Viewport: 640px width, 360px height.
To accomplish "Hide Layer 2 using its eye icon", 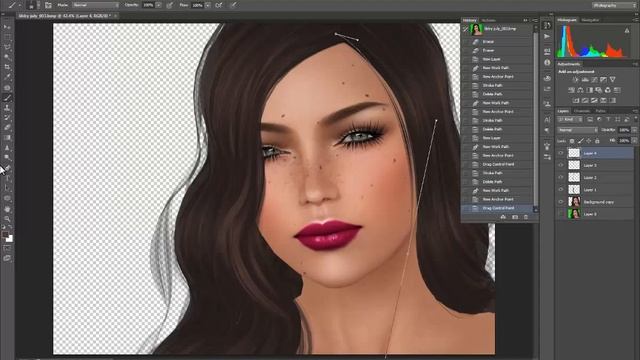I will pos(561,178).
